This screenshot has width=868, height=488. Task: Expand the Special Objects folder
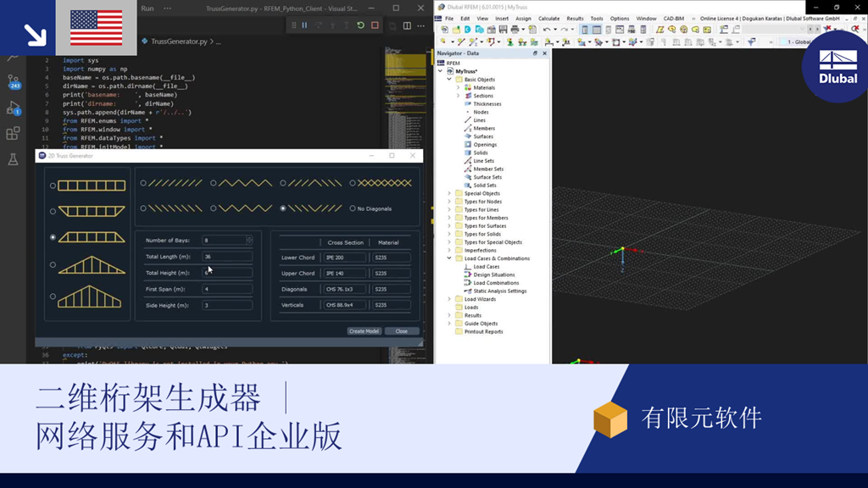(449, 194)
